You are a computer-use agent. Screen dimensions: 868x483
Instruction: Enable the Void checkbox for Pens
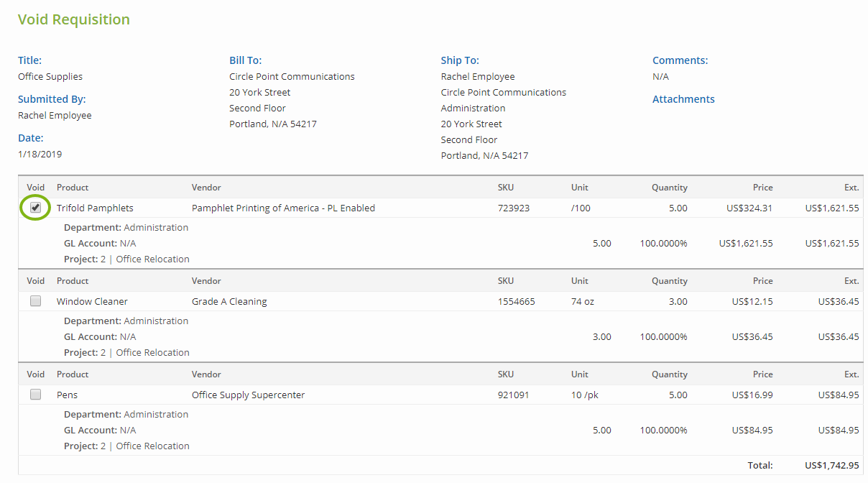(35, 395)
